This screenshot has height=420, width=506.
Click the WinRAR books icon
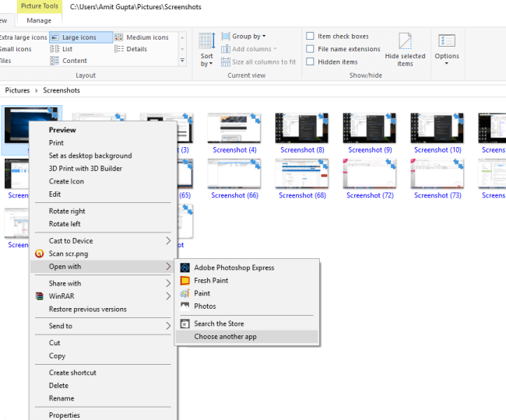(40, 296)
